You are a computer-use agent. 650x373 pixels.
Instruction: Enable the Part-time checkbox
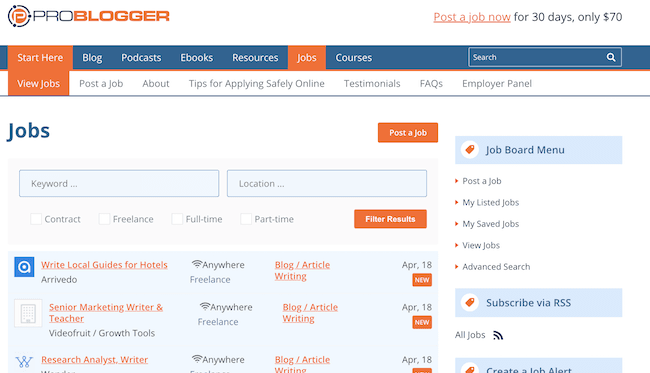click(x=246, y=219)
